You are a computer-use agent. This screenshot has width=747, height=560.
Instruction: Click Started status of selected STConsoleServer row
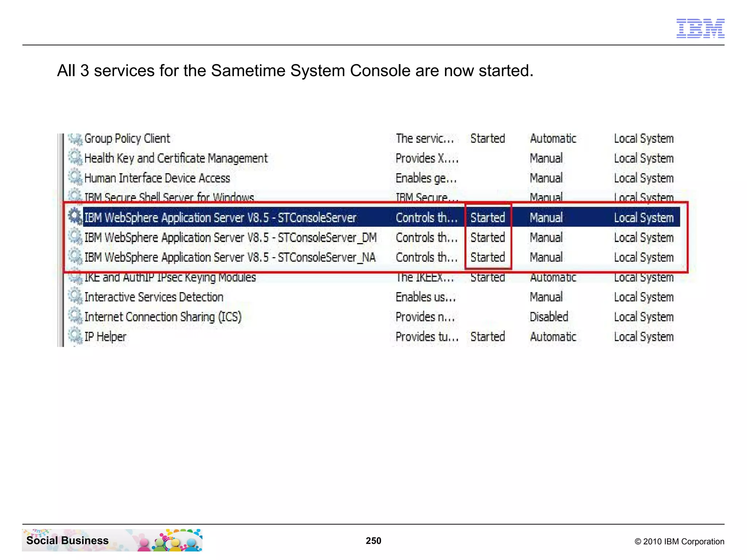[x=488, y=218]
